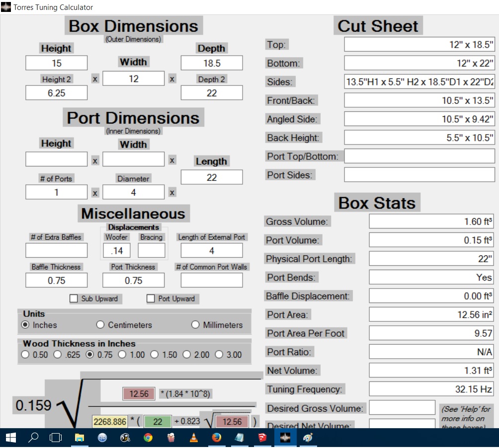The width and height of the screenshot is (499, 448).
Task: Open the popcorn icon app in taskbar
Action: (x=170, y=438)
